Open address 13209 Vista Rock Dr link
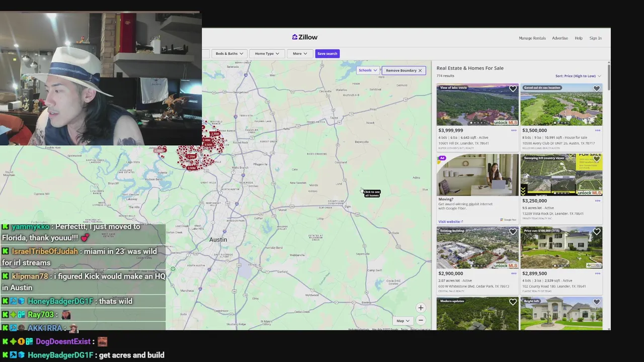Image resolution: width=644 pixels, height=362 pixels. point(553,214)
